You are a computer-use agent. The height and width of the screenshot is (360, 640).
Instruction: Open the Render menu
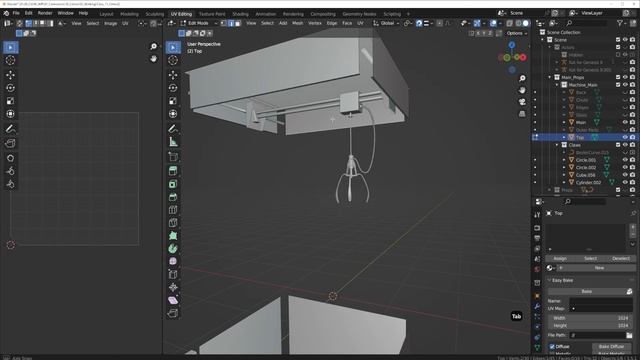(45, 13)
